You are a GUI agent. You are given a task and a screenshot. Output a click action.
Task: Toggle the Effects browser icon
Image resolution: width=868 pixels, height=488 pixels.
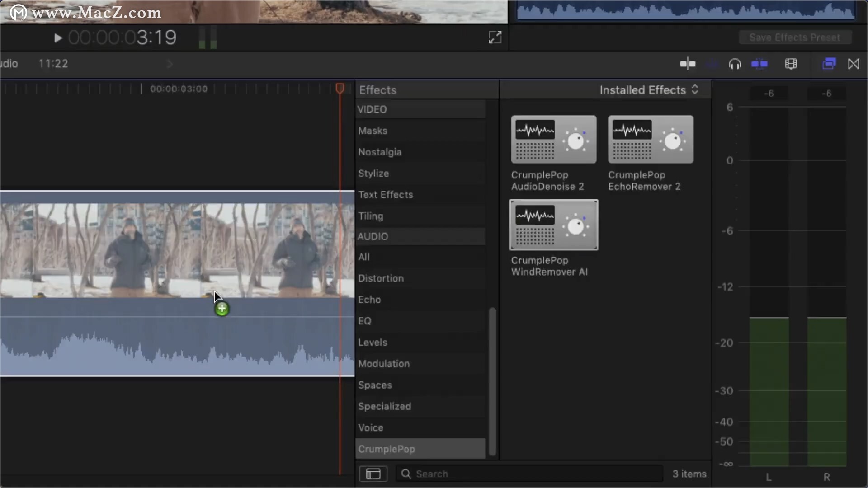click(x=829, y=64)
